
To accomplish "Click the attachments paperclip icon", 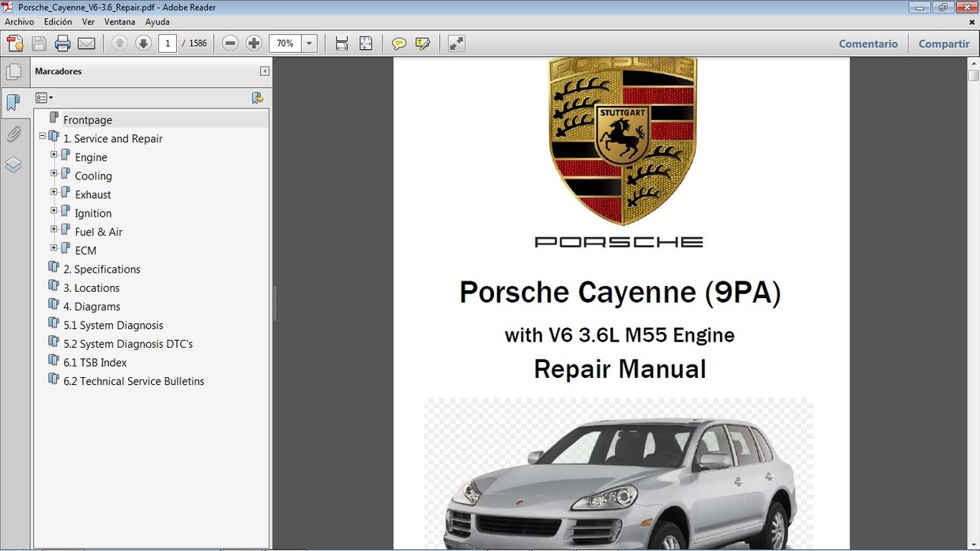I will (14, 134).
